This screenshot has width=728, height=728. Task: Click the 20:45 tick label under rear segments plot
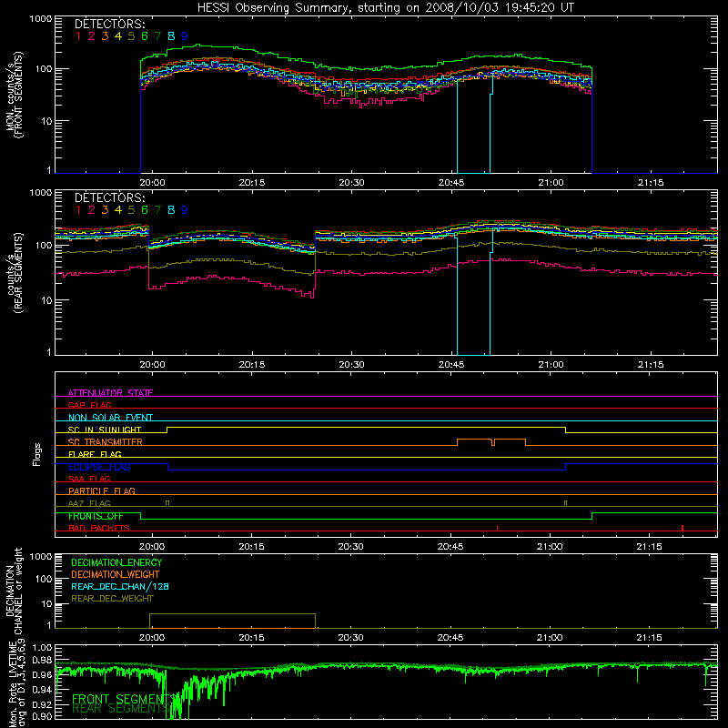451,365
